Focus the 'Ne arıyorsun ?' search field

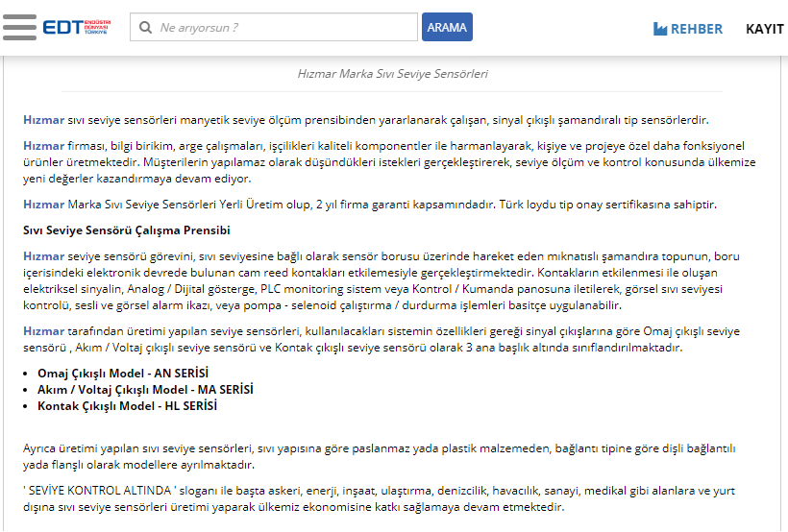[x=274, y=27]
